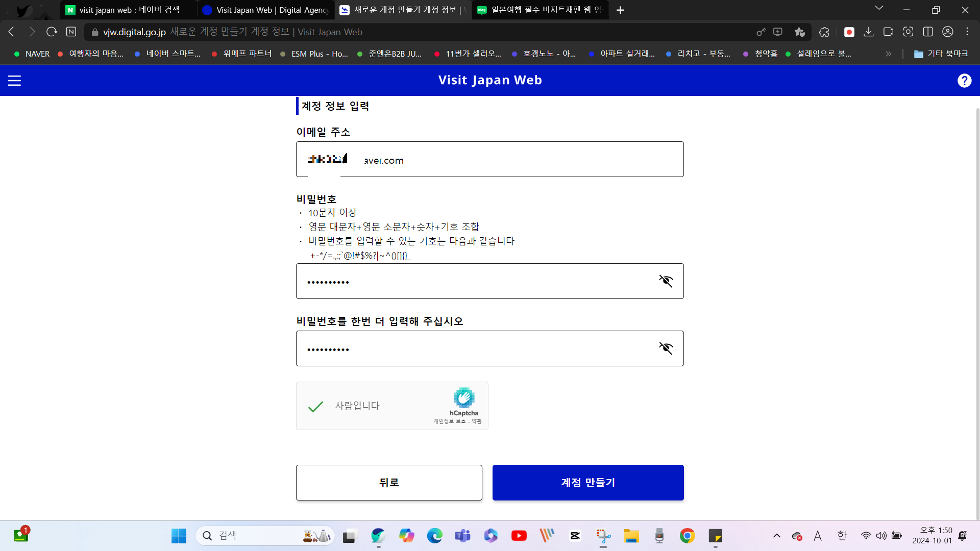Click the install app icon in address bar
This screenshot has height=551, width=980.
tap(778, 32)
